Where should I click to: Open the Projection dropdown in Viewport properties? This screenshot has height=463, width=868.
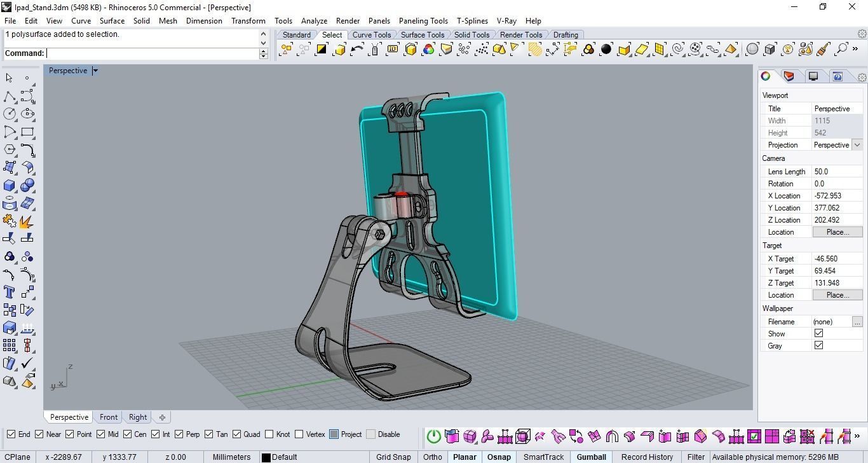(x=857, y=145)
